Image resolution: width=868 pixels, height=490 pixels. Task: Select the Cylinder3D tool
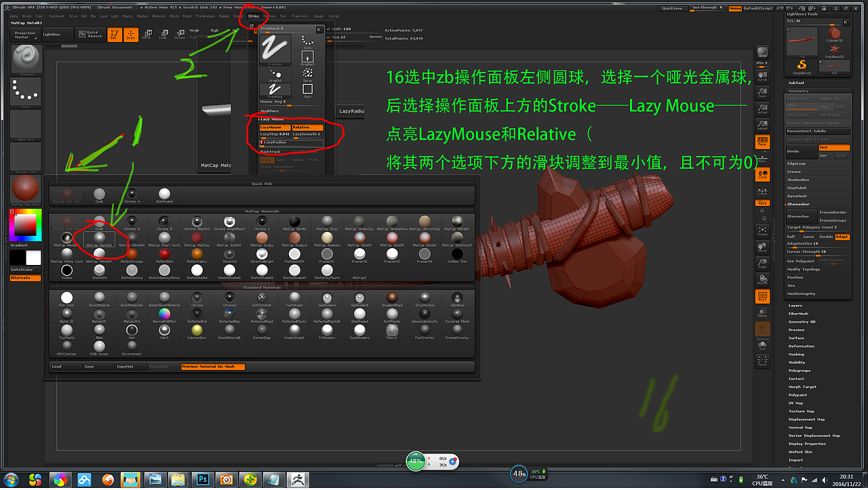click(x=834, y=34)
